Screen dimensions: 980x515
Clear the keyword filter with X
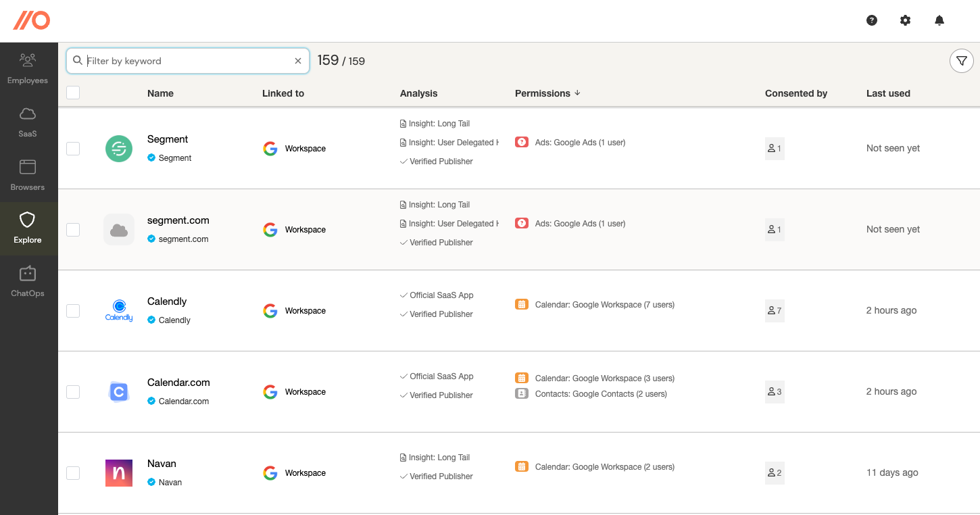[298, 61]
